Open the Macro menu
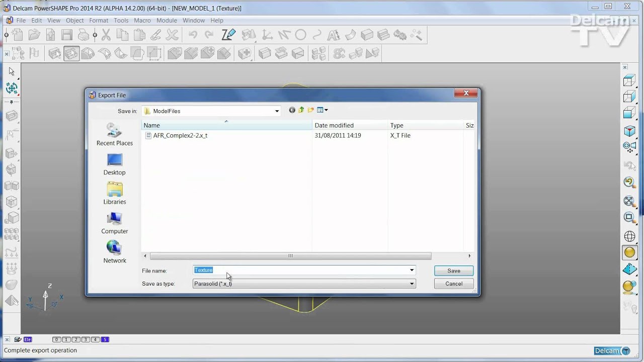 tap(142, 21)
